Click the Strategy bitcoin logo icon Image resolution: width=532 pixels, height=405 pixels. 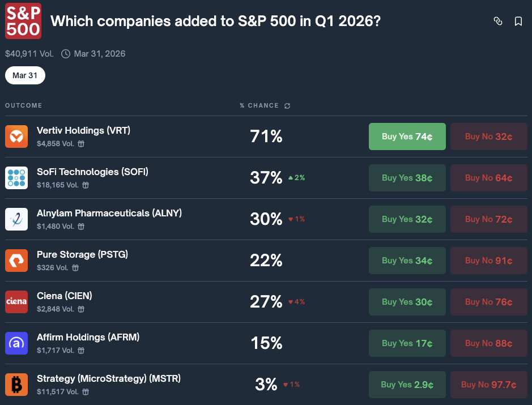[16, 385]
